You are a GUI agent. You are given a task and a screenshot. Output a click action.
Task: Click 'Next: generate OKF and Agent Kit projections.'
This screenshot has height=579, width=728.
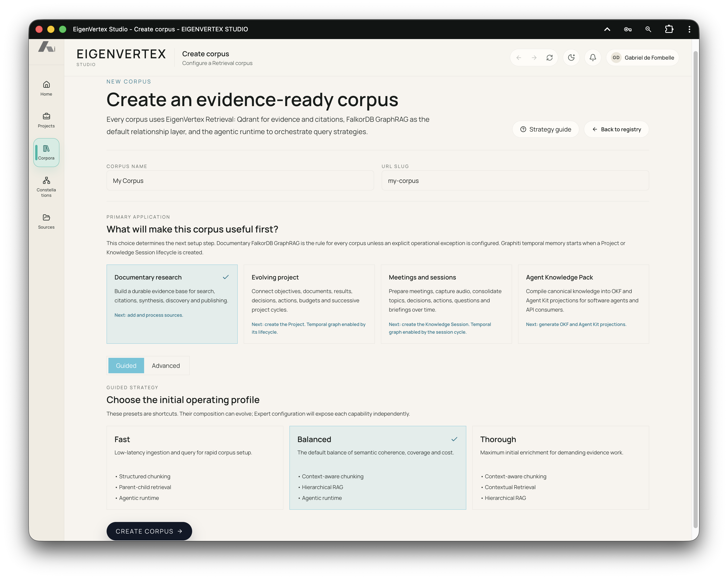576,324
